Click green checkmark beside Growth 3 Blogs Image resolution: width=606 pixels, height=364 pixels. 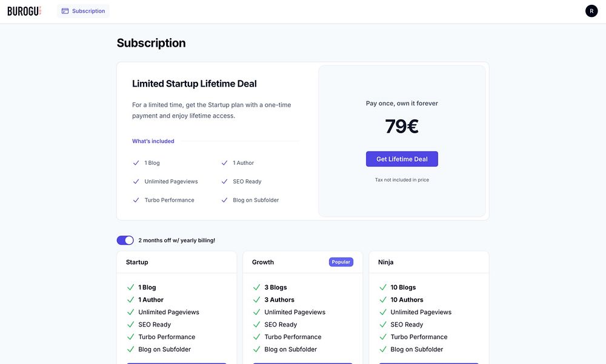[256, 288]
